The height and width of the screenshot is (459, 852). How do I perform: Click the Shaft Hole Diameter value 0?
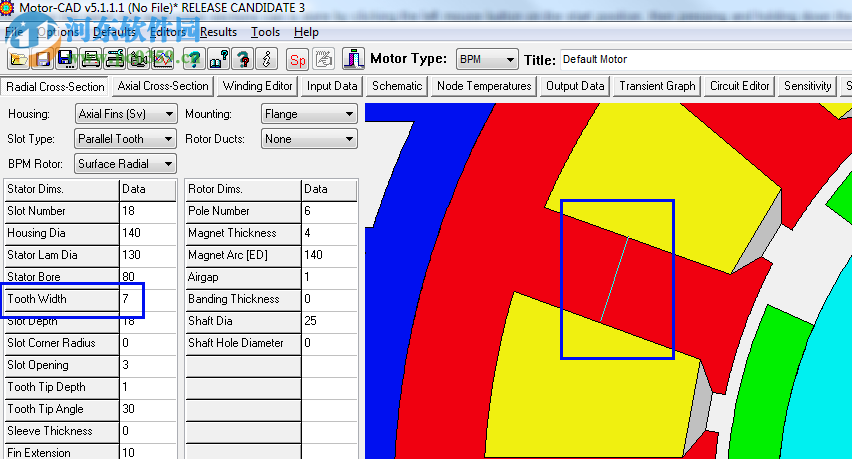pos(329,343)
